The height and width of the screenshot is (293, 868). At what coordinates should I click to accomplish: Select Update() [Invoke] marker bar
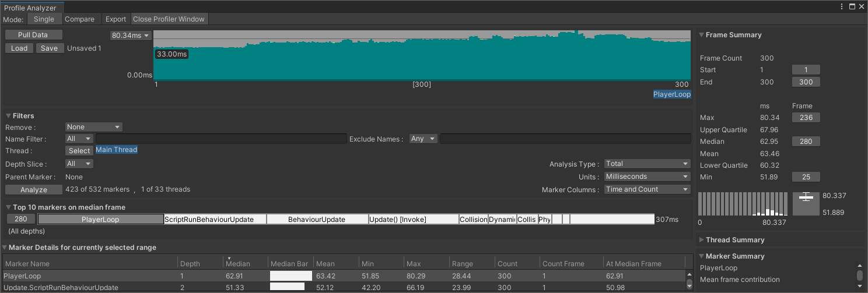pyautogui.click(x=414, y=220)
